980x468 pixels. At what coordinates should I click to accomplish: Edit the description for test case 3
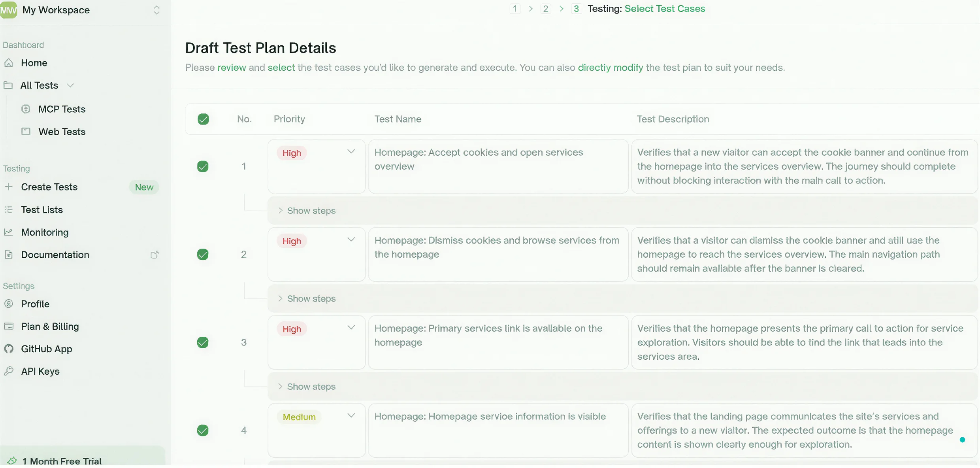pyautogui.click(x=805, y=342)
